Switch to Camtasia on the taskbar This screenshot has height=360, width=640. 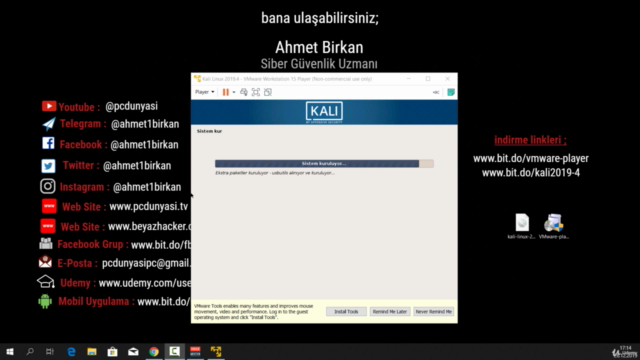pyautogui.click(x=174, y=351)
